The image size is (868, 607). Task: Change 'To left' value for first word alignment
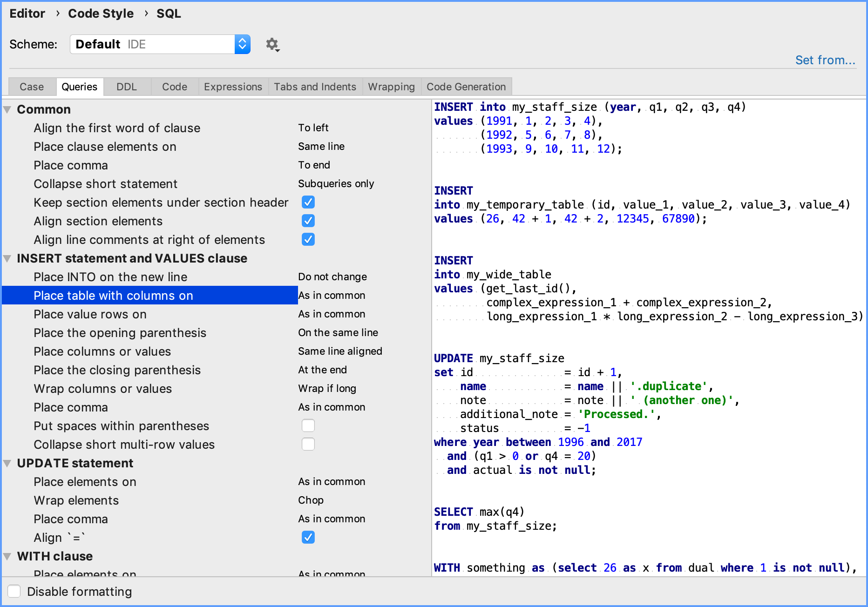(313, 128)
